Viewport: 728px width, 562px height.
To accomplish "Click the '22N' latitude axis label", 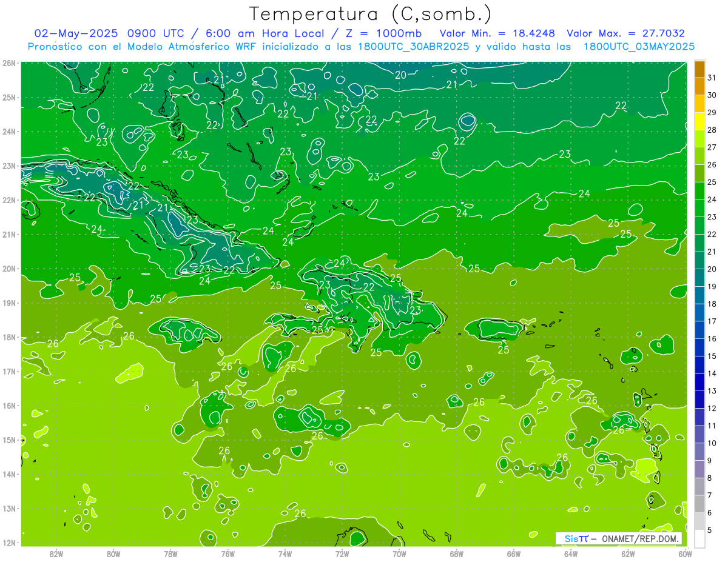I will tap(8, 200).
